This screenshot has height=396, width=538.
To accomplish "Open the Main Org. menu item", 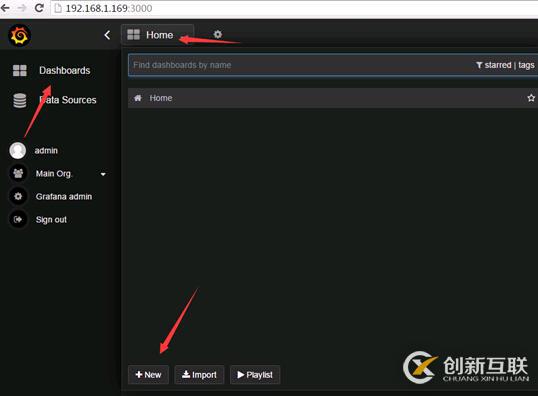I will coord(54,174).
